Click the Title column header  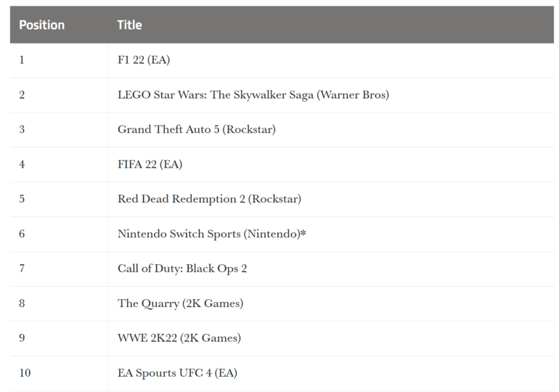coord(129,25)
